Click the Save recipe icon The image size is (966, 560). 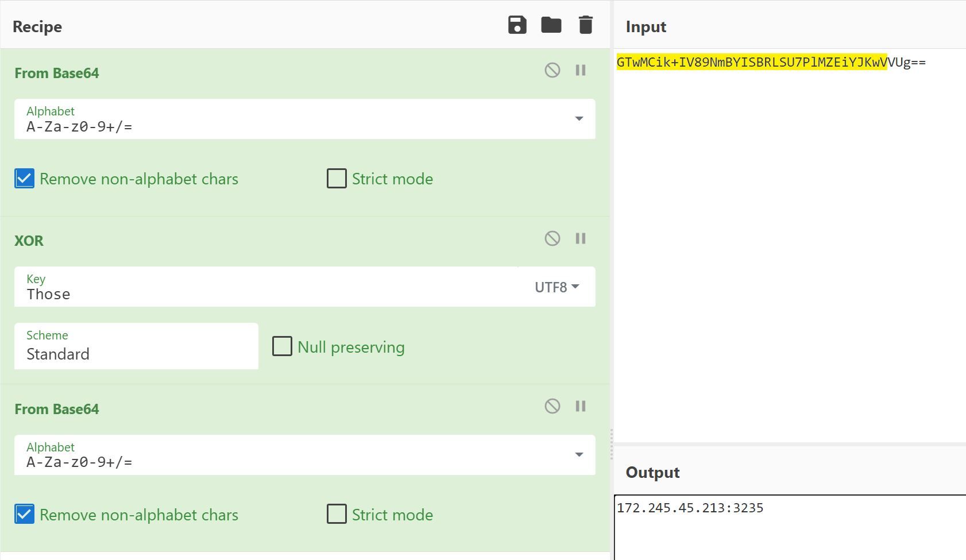517,25
